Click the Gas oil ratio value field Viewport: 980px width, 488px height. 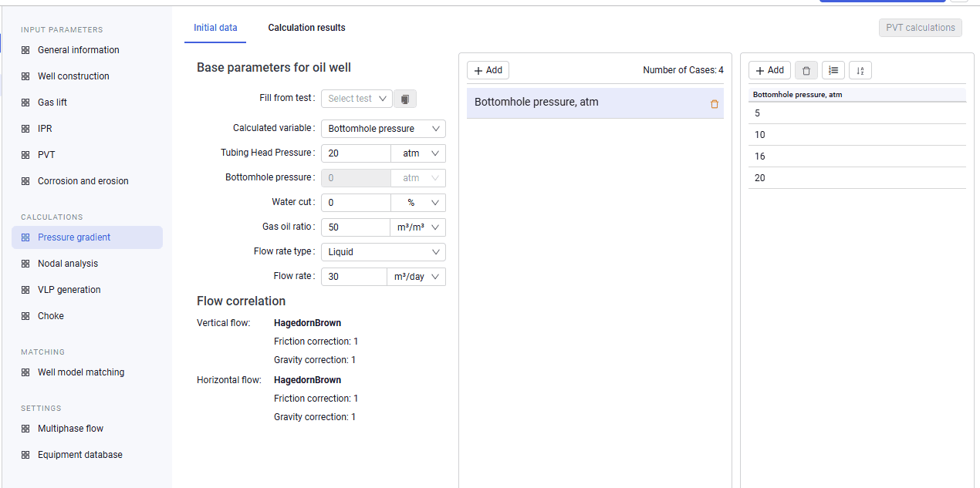point(356,227)
